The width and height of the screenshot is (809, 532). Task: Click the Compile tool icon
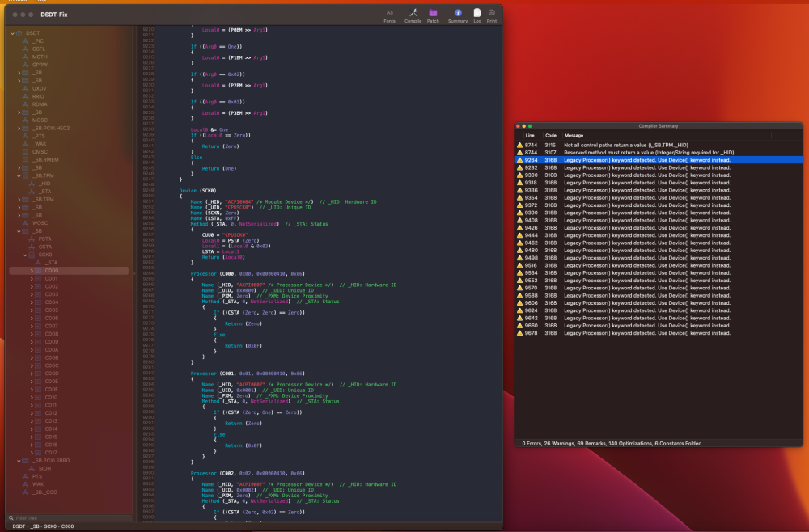pos(413,13)
